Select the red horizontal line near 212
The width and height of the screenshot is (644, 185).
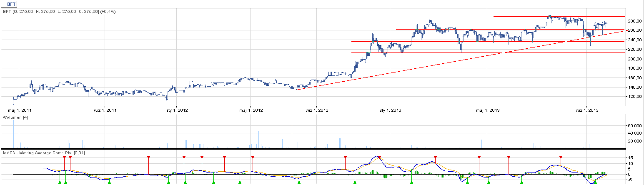click(x=488, y=52)
